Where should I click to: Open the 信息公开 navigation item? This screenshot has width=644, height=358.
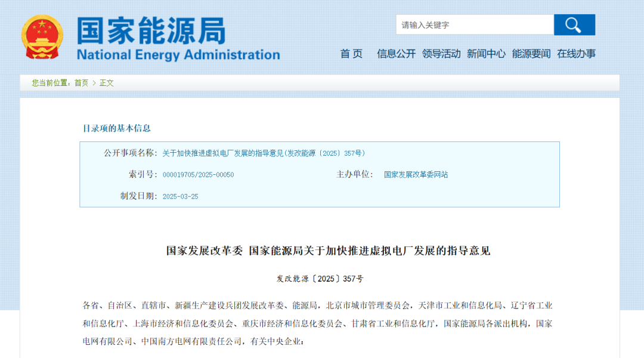(396, 54)
